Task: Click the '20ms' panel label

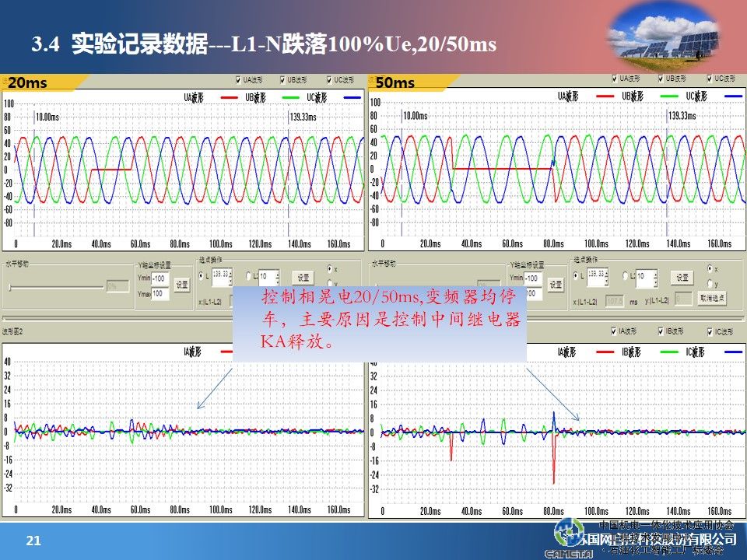Action: tap(27, 83)
